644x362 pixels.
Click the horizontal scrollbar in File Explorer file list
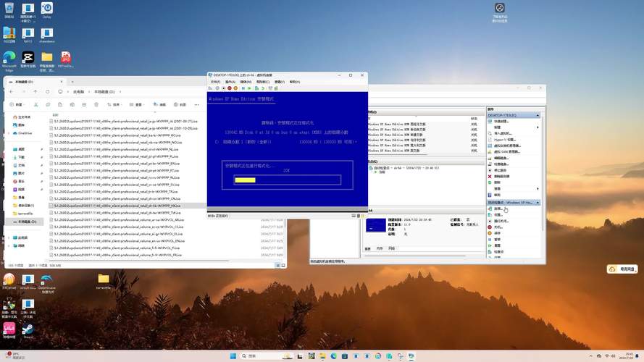click(139, 261)
